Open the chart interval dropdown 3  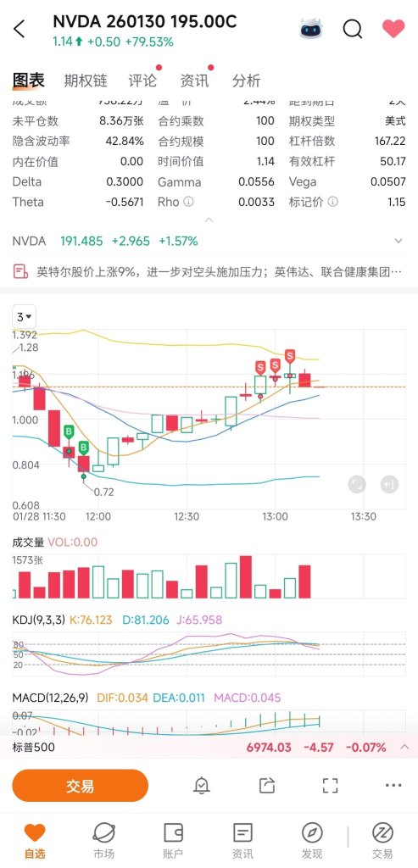24,317
